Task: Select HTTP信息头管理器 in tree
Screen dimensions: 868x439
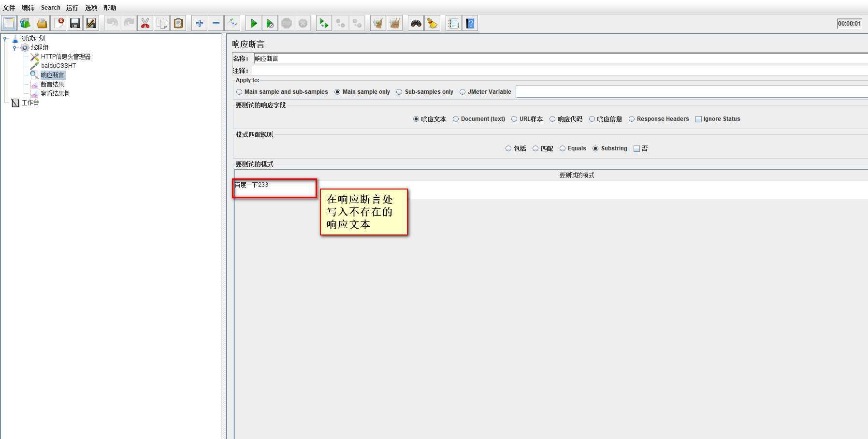Action: click(x=66, y=57)
